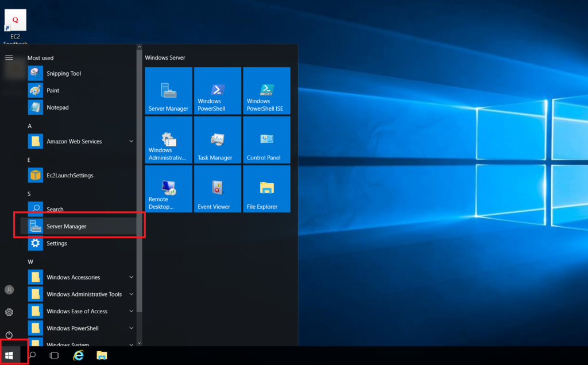The image size is (588, 365).
Task: Expand the Windows PowerShell folder
Action: click(x=78, y=328)
